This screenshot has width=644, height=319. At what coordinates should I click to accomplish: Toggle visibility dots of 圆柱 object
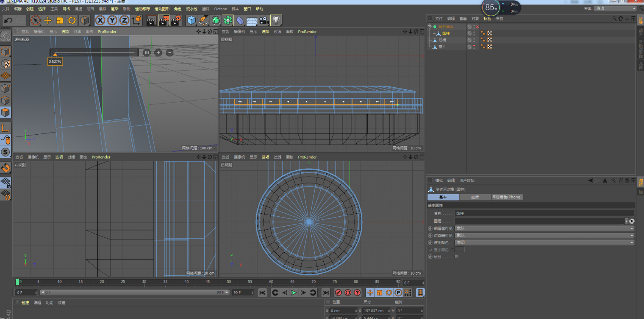(474, 33)
